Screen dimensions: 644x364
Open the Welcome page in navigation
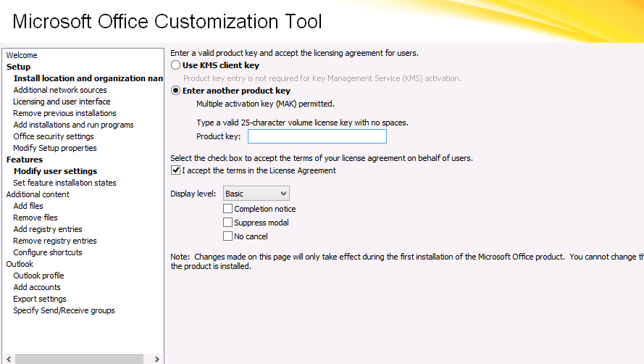[x=22, y=55]
